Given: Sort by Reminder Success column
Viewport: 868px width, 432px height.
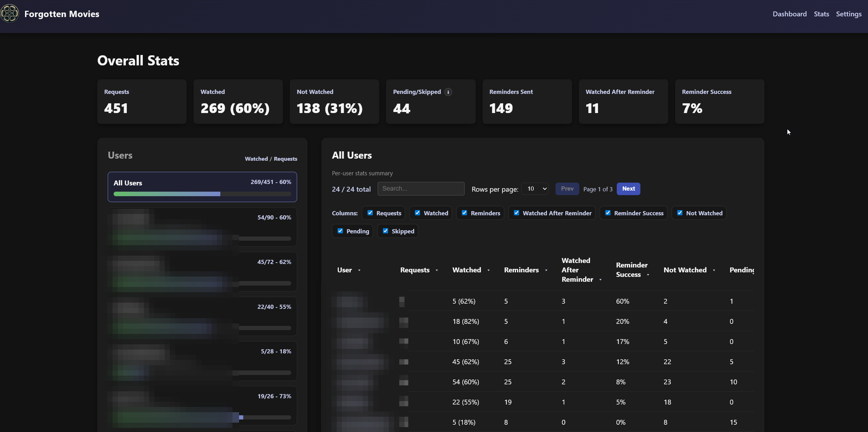Looking at the screenshot, I should coord(633,270).
